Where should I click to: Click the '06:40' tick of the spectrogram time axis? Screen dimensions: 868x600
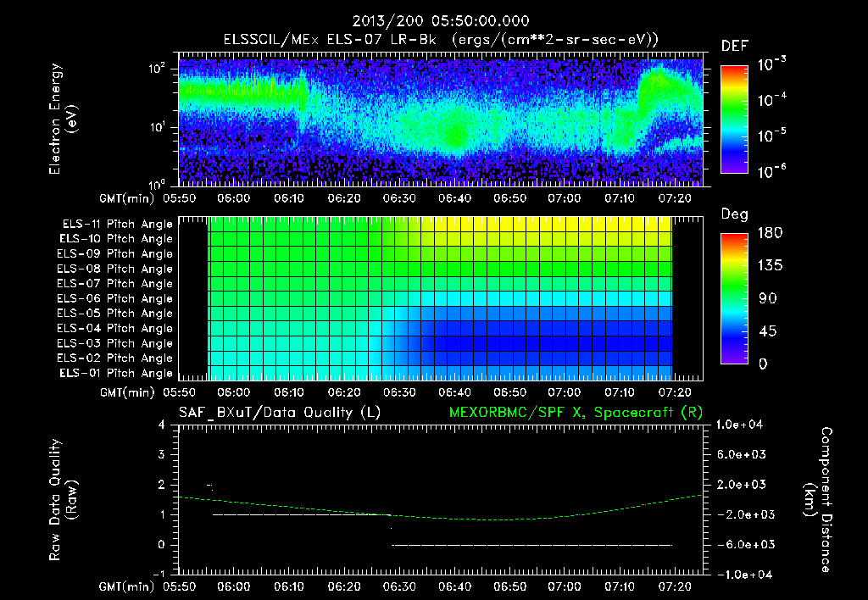[454, 198]
